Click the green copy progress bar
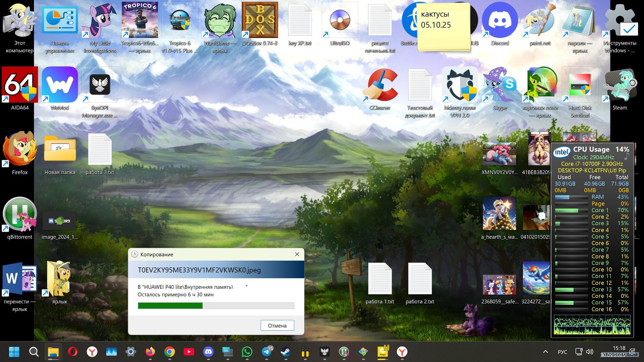This screenshot has width=644, height=362. click(x=216, y=306)
